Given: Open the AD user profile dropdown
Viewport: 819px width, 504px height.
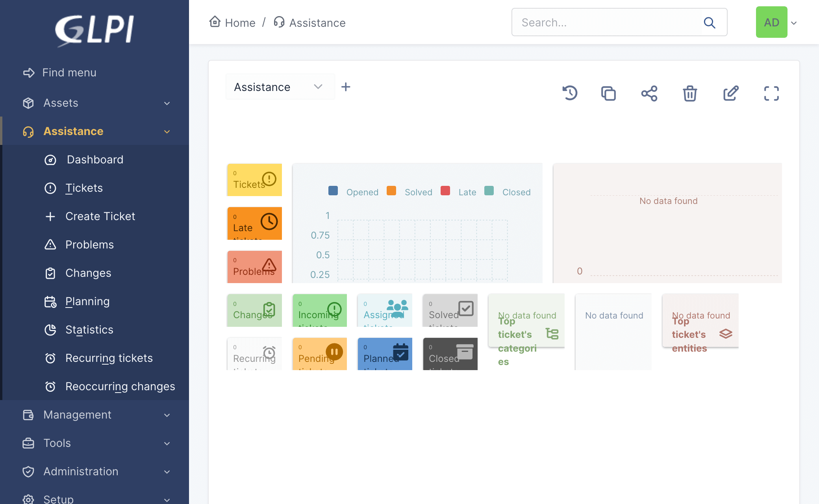Looking at the screenshot, I should (776, 22).
